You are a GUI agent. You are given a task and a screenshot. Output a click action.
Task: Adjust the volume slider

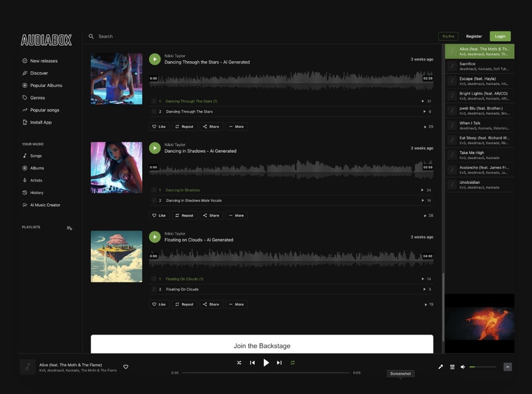coord(483,367)
